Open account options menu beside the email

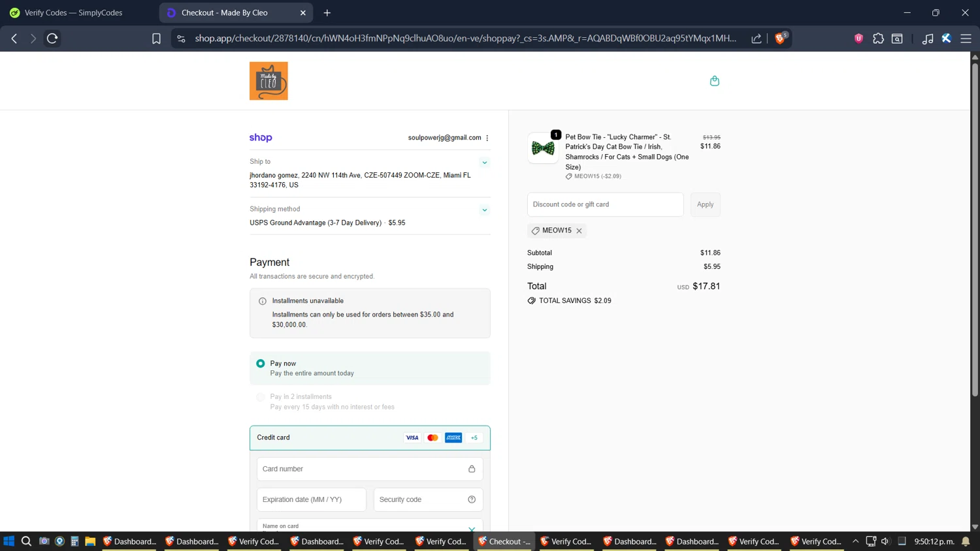(487, 138)
